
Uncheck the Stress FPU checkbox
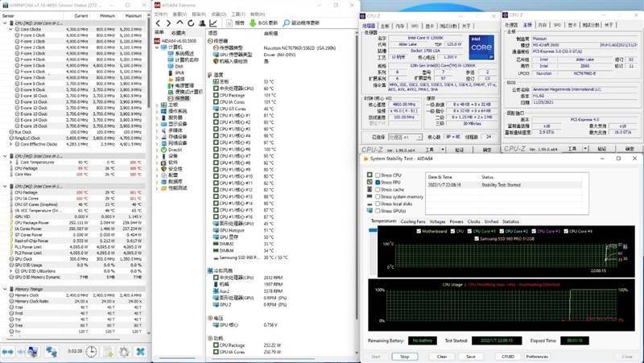click(x=378, y=183)
